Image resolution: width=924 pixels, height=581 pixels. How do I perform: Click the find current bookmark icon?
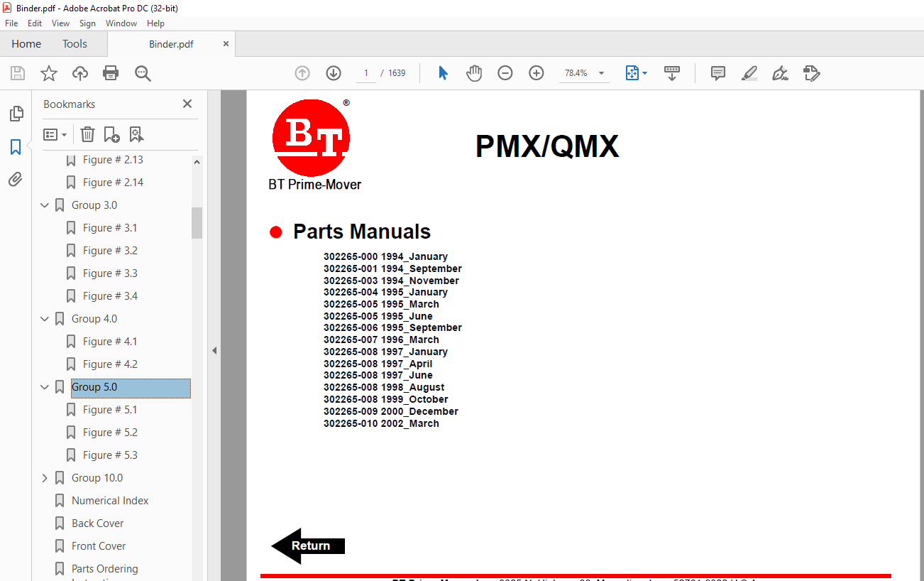(x=136, y=134)
